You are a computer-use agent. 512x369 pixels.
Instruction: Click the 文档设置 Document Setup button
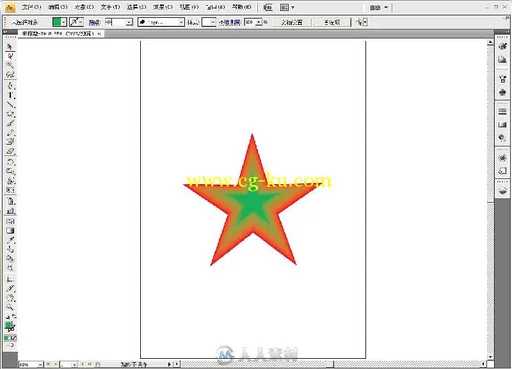click(292, 22)
